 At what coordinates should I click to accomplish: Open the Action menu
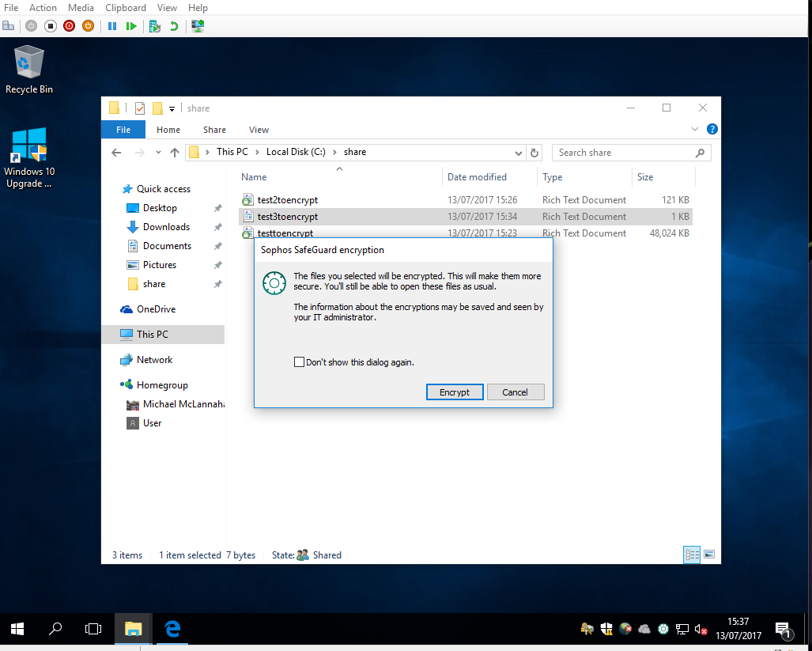click(x=43, y=8)
